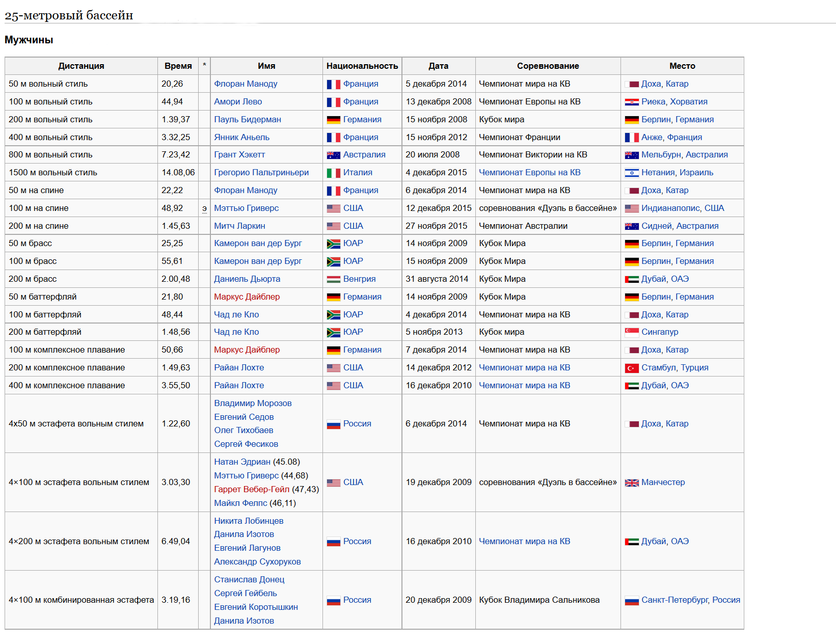Follow Александр Сухоруков link
Viewport: 836px width, 644px height.
click(257, 562)
